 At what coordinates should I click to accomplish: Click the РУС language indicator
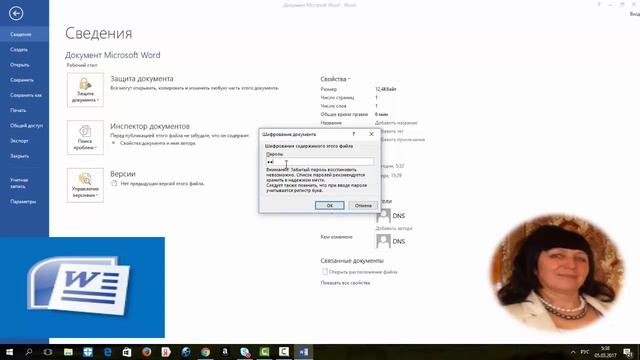tap(585, 352)
